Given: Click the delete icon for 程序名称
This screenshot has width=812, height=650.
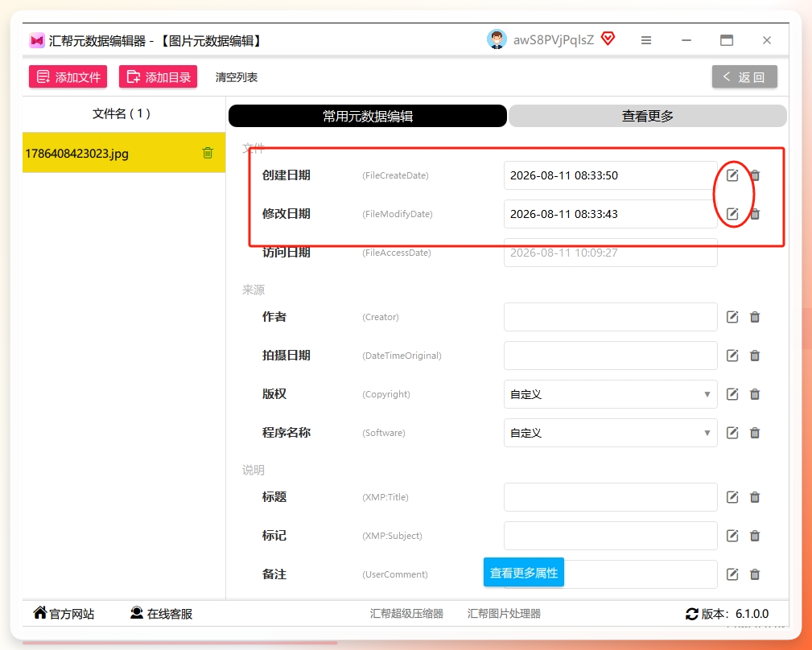Looking at the screenshot, I should tap(755, 433).
